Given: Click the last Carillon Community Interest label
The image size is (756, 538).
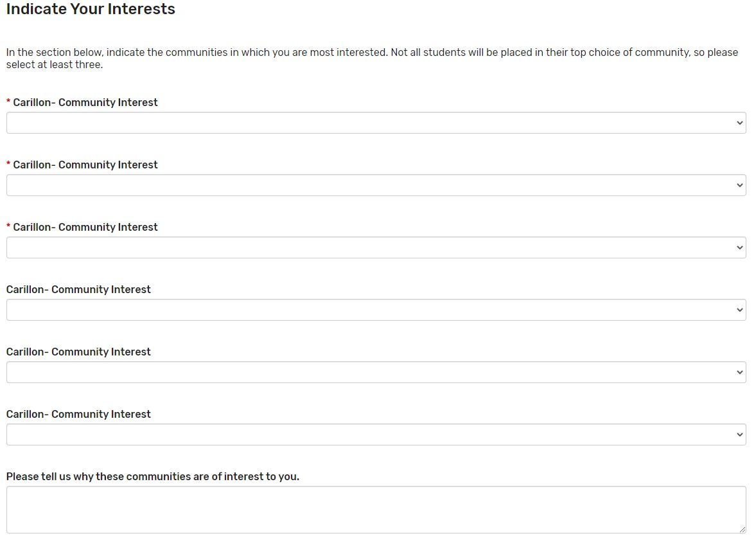Looking at the screenshot, I should point(78,414).
